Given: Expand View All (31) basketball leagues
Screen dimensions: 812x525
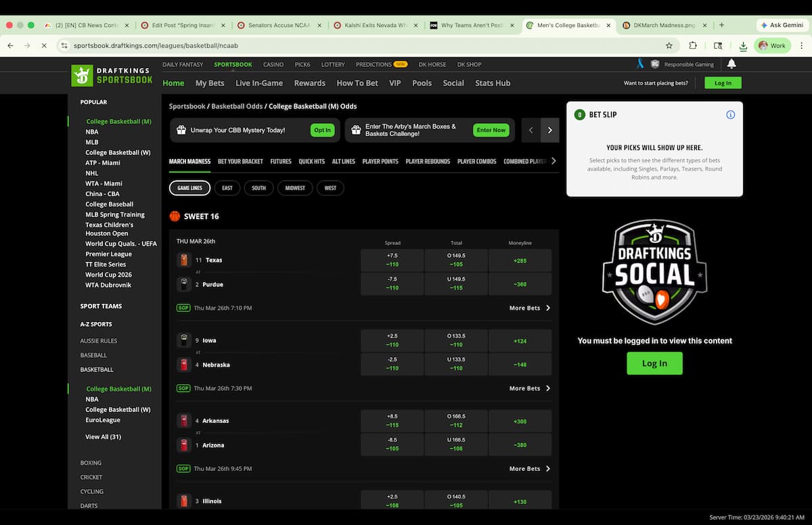Looking at the screenshot, I should (103, 436).
